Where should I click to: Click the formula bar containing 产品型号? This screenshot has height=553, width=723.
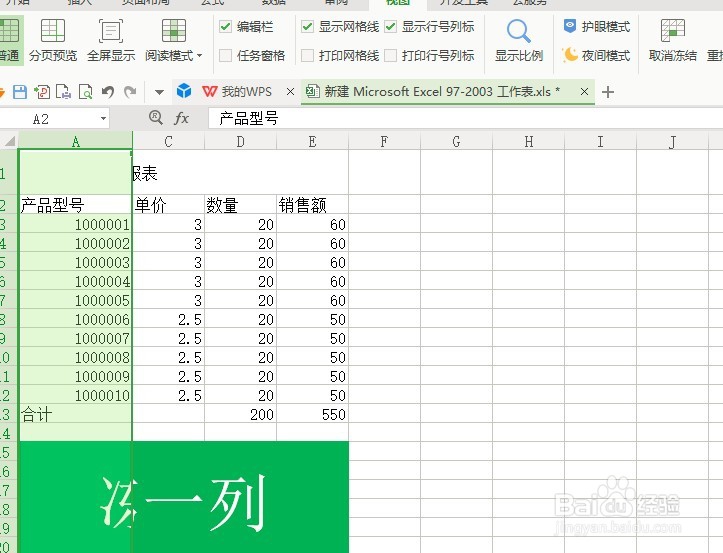click(x=465, y=119)
